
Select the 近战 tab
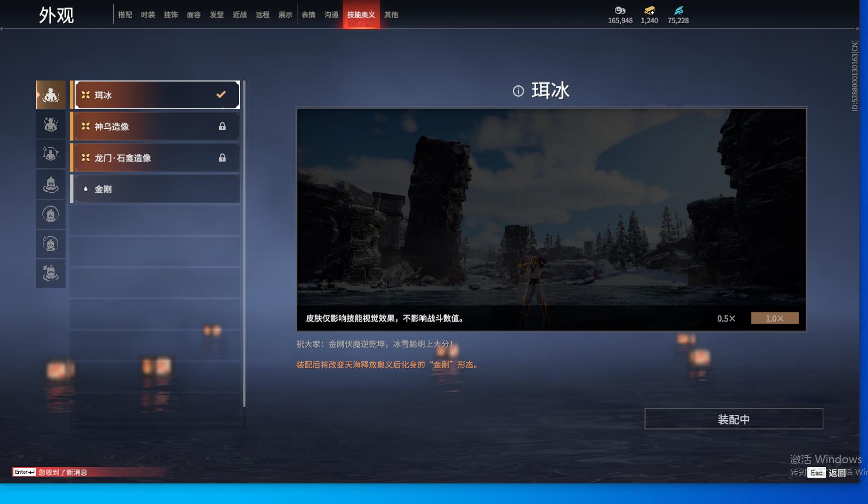coord(240,15)
